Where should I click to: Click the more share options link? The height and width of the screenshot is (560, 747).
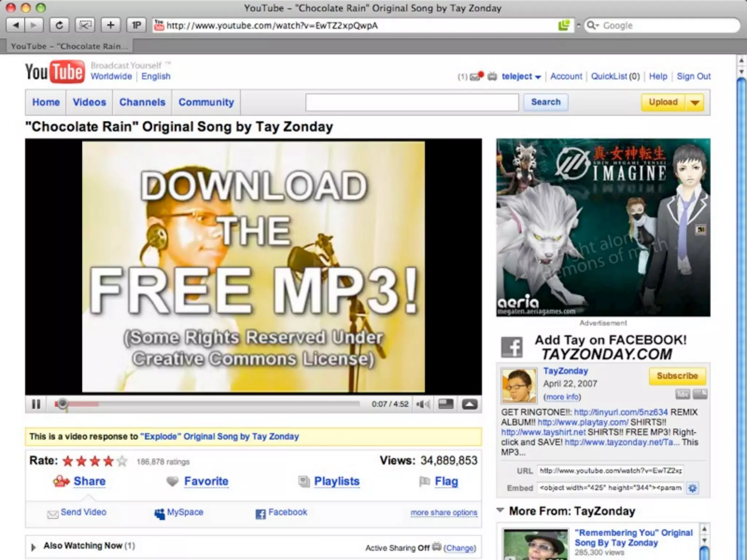[x=444, y=513]
